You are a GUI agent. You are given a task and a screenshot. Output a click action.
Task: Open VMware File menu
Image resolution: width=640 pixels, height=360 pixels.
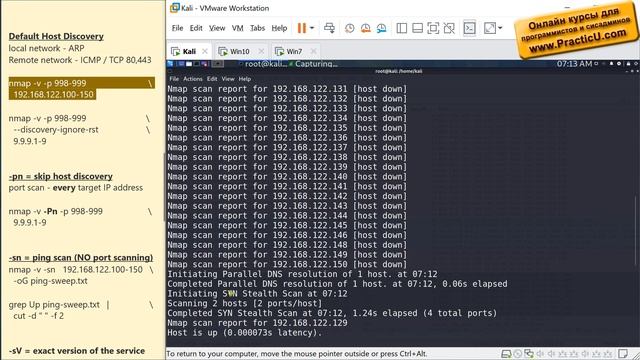tap(178, 28)
